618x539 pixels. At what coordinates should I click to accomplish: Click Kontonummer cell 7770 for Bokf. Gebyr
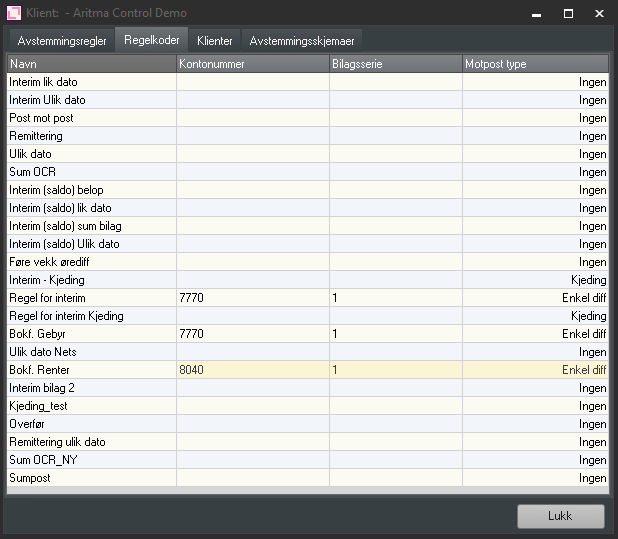coord(252,334)
